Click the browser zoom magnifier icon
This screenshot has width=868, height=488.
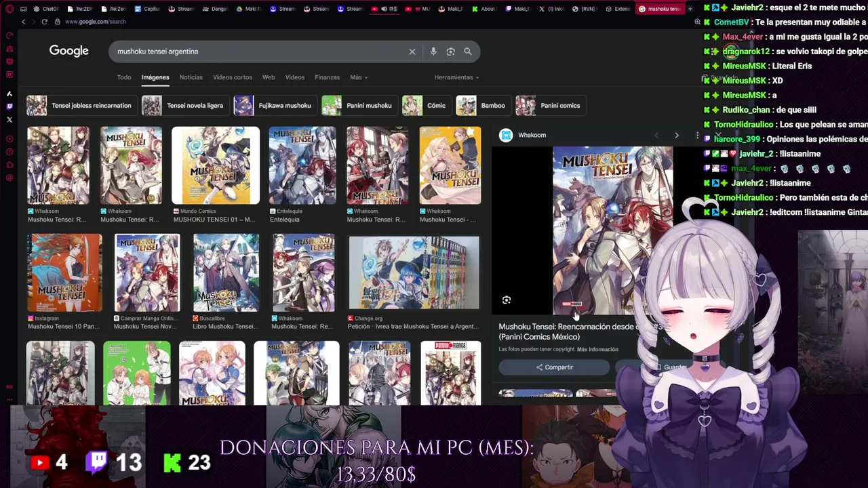tap(697, 22)
